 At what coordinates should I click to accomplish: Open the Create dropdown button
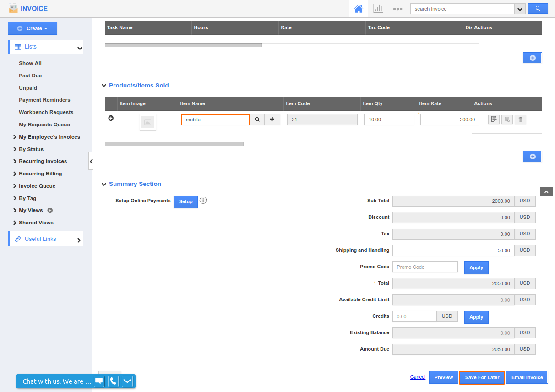(x=33, y=28)
